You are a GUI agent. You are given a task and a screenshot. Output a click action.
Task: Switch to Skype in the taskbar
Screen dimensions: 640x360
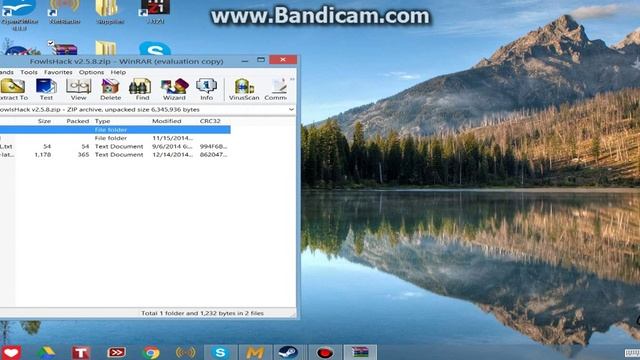click(x=220, y=353)
